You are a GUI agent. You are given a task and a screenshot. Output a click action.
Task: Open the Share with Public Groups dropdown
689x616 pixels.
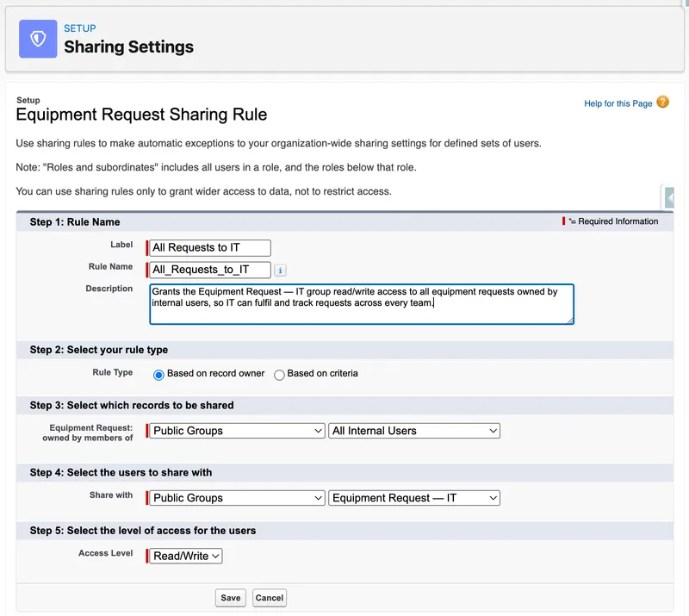pyautogui.click(x=238, y=498)
